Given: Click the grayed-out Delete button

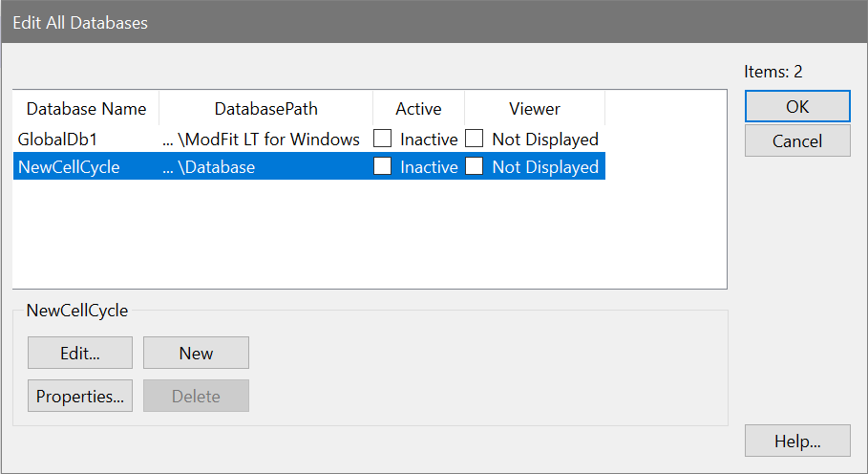Looking at the screenshot, I should 196,396.
